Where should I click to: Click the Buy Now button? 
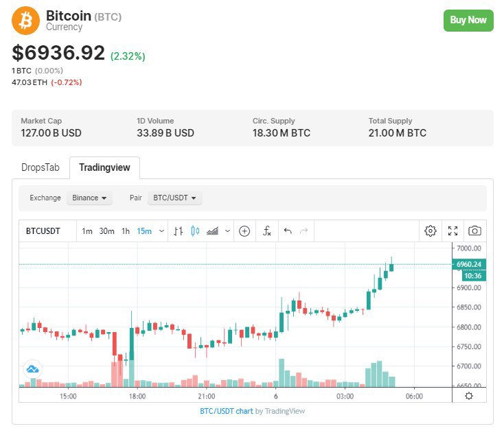tap(468, 21)
